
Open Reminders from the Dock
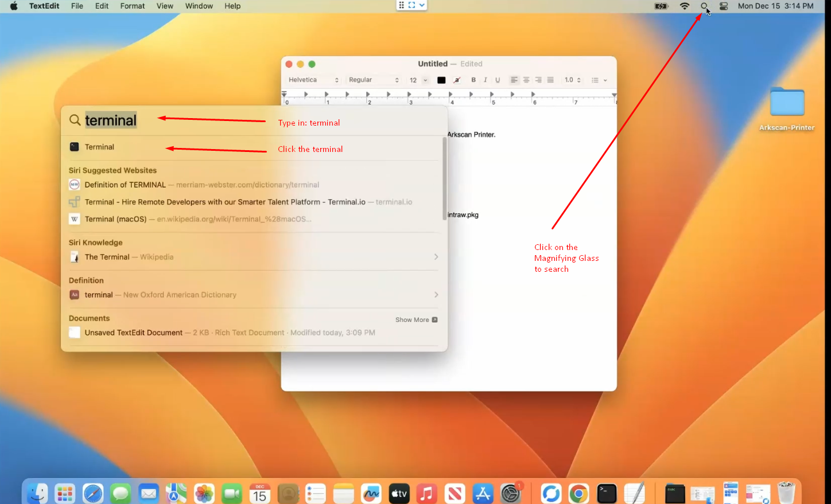coord(316,493)
